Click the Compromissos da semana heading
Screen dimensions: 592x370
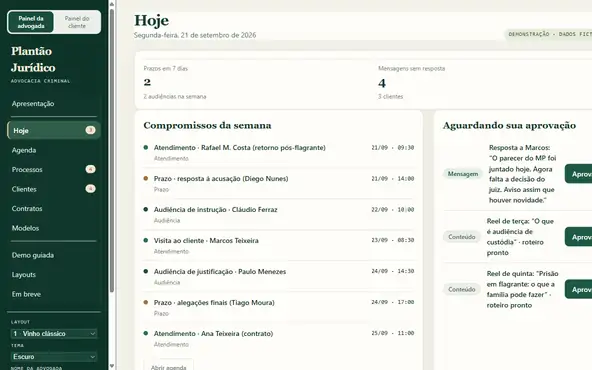click(207, 125)
